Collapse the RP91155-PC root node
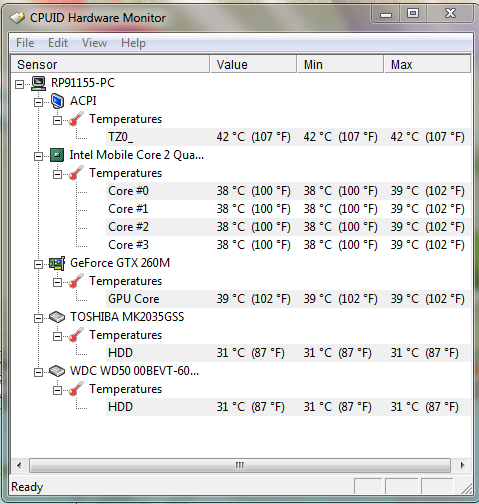This screenshot has width=479, height=504. pos(19,84)
